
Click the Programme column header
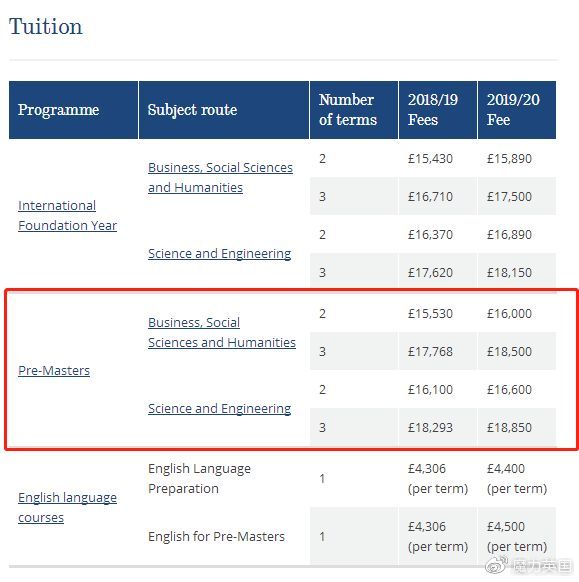point(73,110)
